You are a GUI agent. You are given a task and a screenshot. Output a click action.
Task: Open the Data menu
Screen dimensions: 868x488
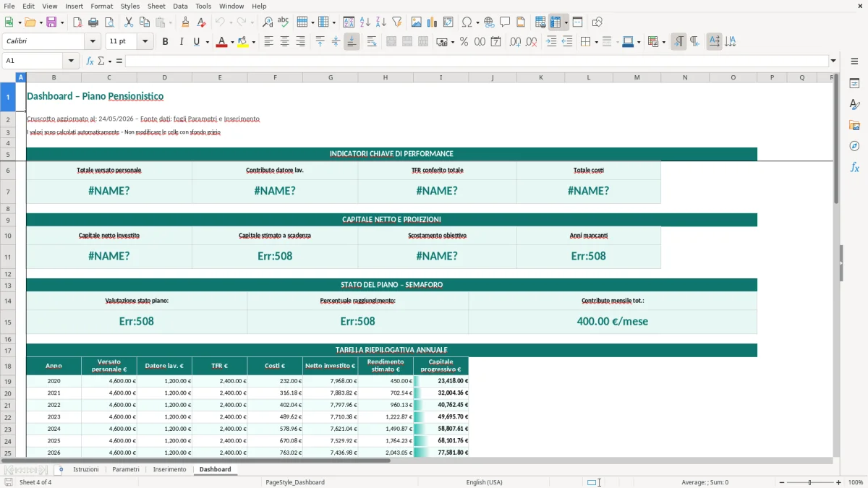[180, 6]
